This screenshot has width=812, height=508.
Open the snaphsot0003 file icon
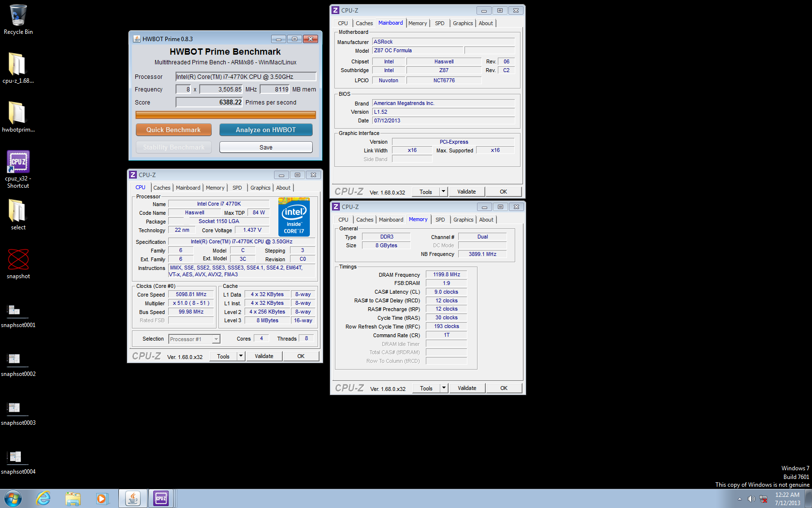point(18,413)
